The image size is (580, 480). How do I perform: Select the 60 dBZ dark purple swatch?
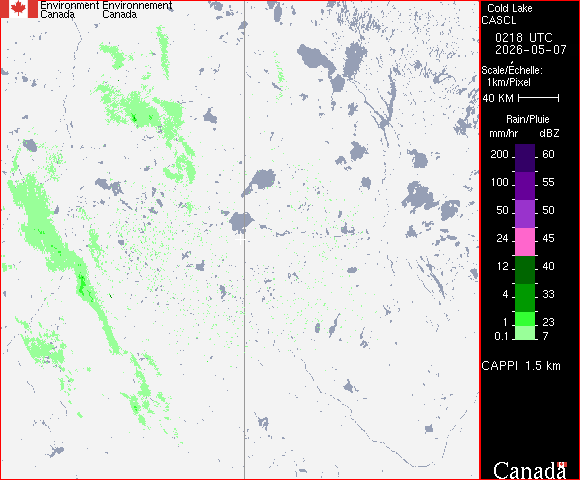pyautogui.click(x=525, y=158)
